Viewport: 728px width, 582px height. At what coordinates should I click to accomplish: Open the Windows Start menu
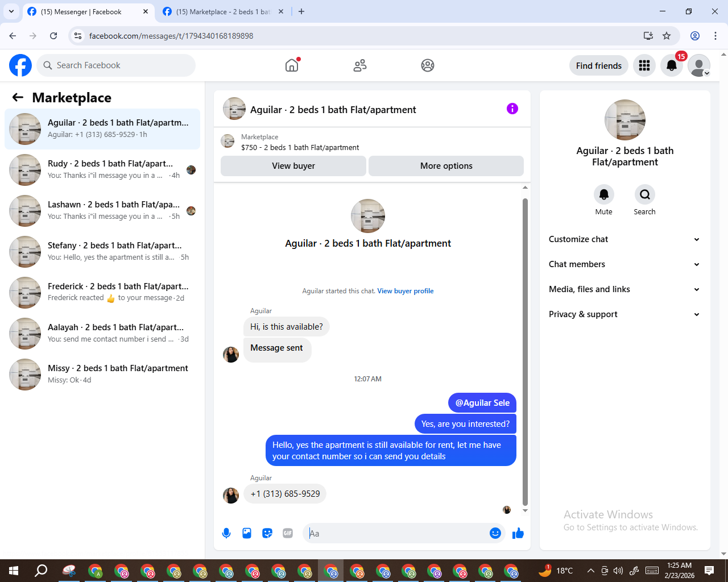pos(14,571)
